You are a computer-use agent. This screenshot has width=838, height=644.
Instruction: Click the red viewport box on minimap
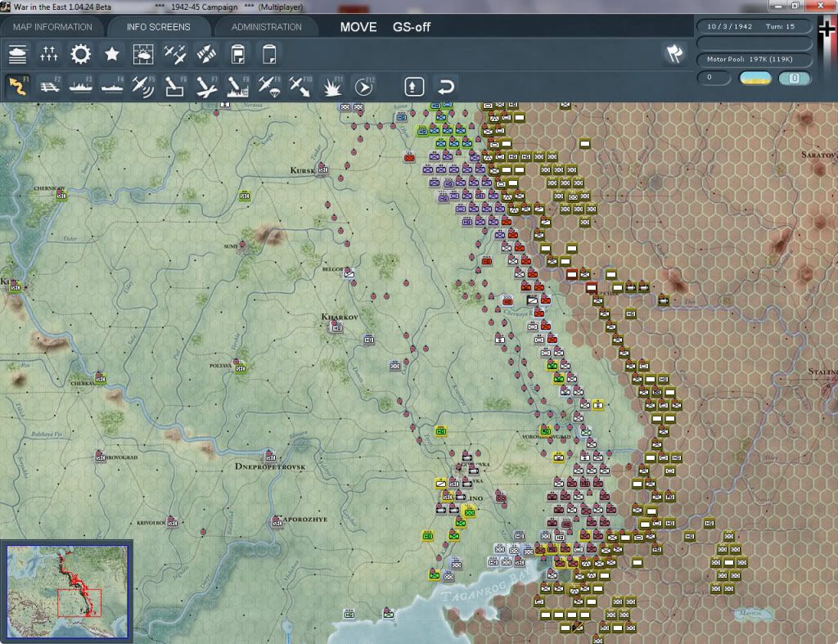[x=79, y=603]
